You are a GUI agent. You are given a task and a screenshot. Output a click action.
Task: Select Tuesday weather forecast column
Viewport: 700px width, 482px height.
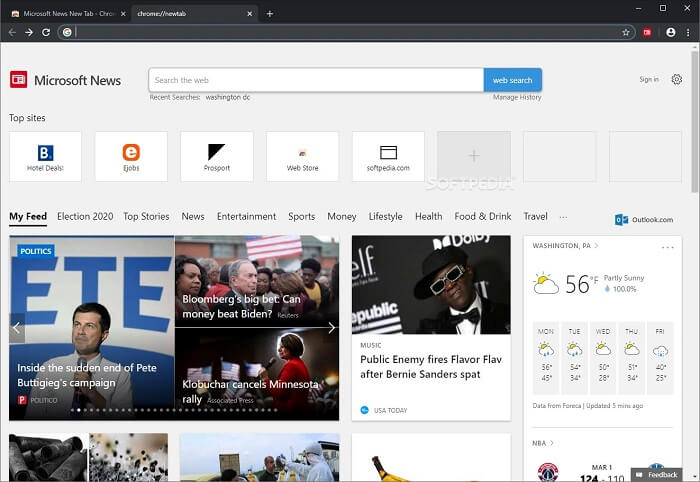[574, 357]
